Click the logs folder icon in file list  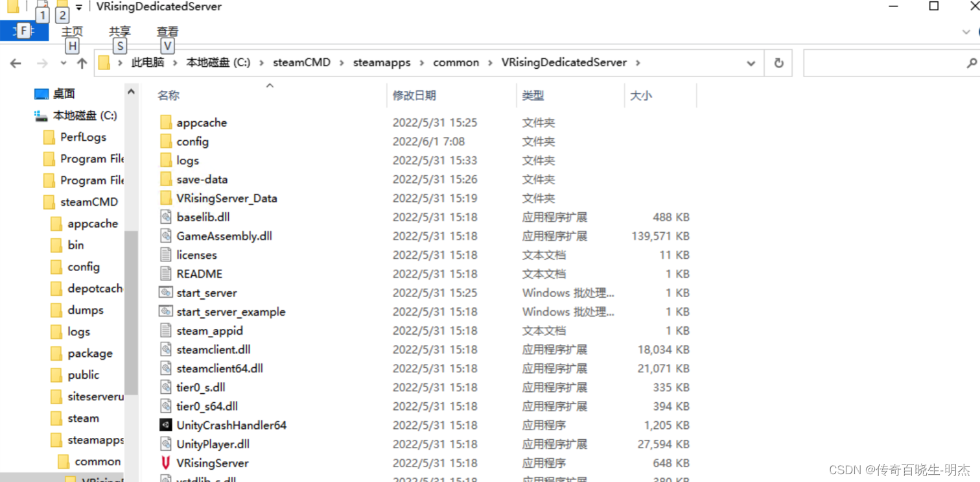[166, 160]
